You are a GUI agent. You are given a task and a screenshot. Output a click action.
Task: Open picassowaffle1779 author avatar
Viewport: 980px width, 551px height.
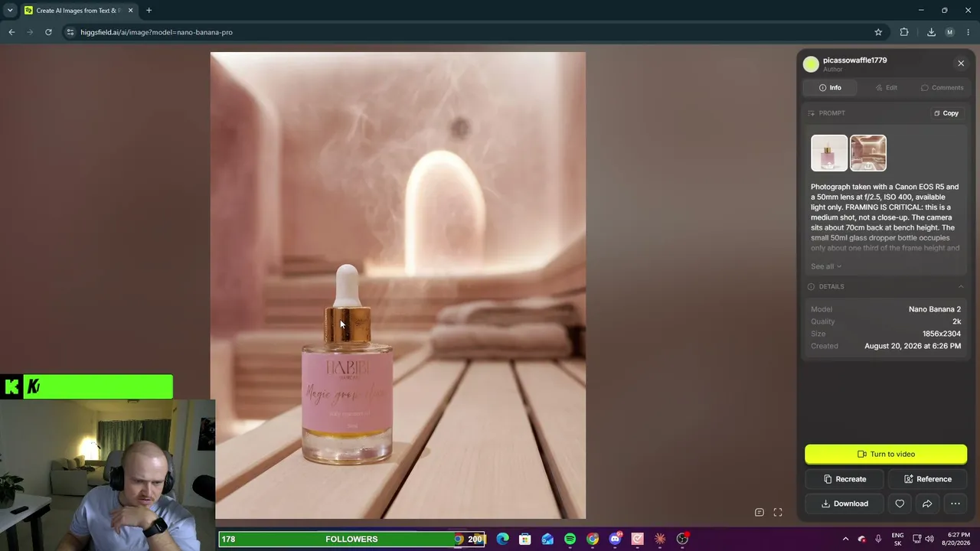tap(811, 64)
